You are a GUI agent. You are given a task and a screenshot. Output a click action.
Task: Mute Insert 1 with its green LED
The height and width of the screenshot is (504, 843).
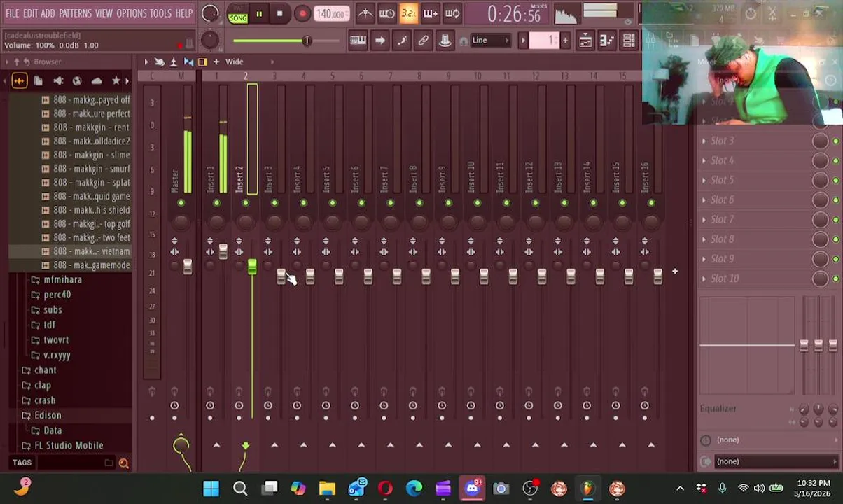(x=216, y=203)
